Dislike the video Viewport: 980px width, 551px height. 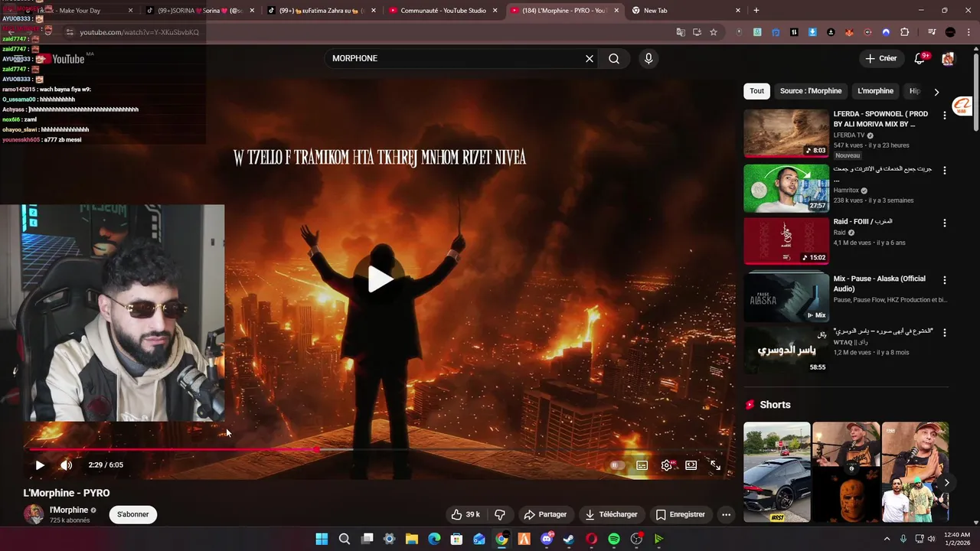pos(500,514)
